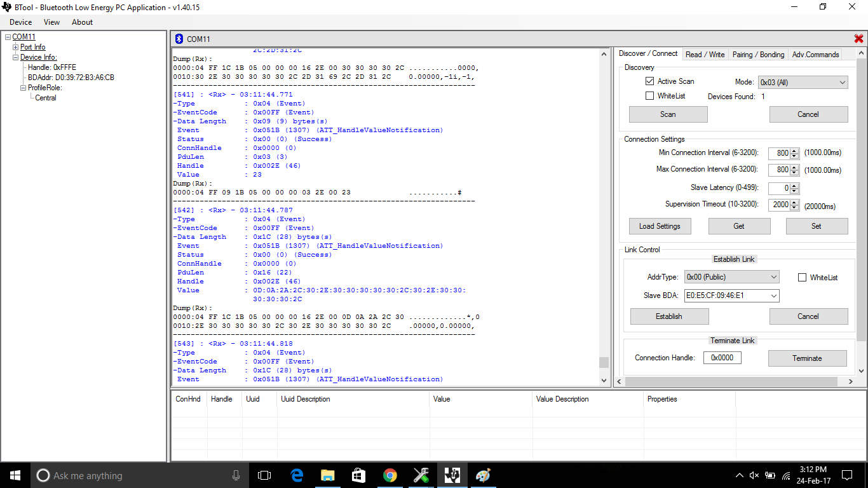Switch to the Pairing / Bonding tab

click(x=758, y=55)
